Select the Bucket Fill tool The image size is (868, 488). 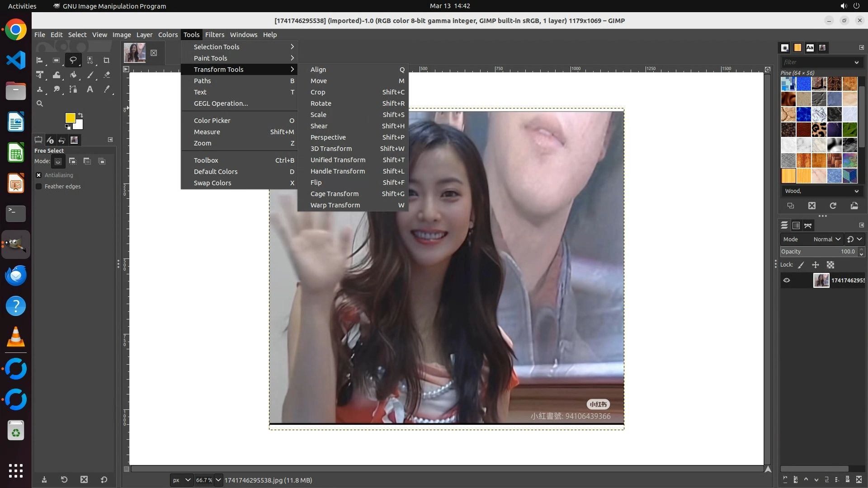pos(73,75)
